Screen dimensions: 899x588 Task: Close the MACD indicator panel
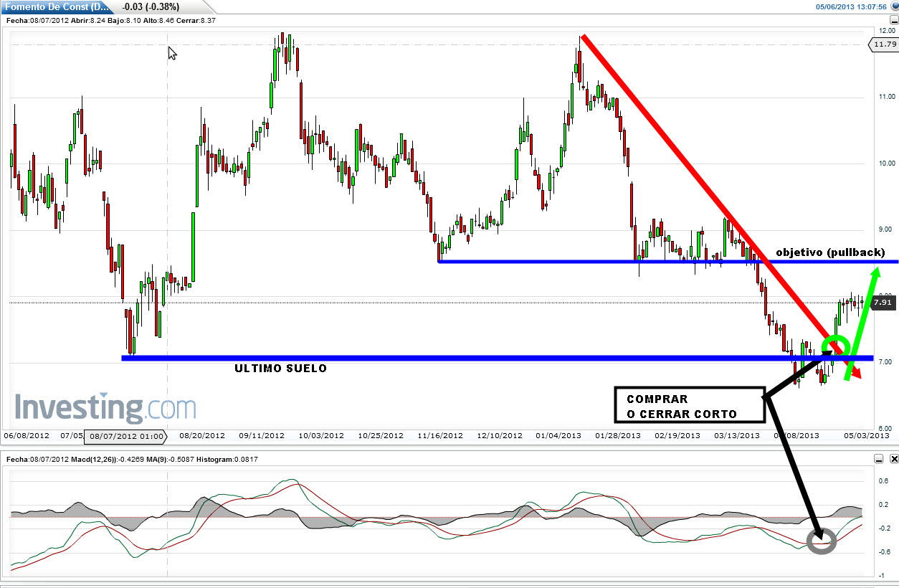coord(893,459)
